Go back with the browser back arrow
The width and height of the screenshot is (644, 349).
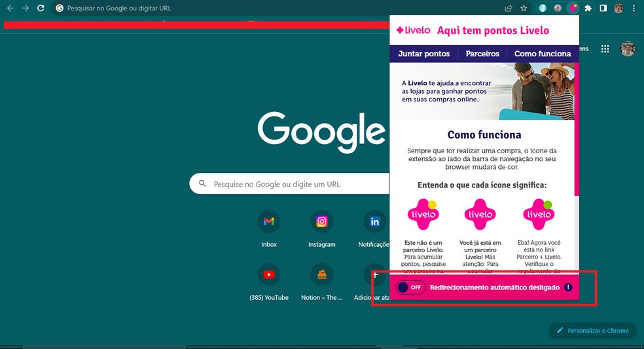[x=10, y=8]
